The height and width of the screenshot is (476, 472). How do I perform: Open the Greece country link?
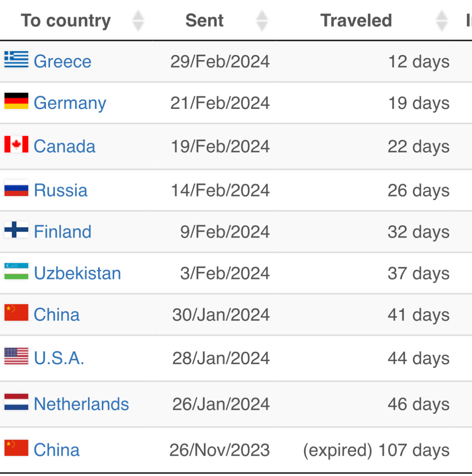(x=62, y=62)
